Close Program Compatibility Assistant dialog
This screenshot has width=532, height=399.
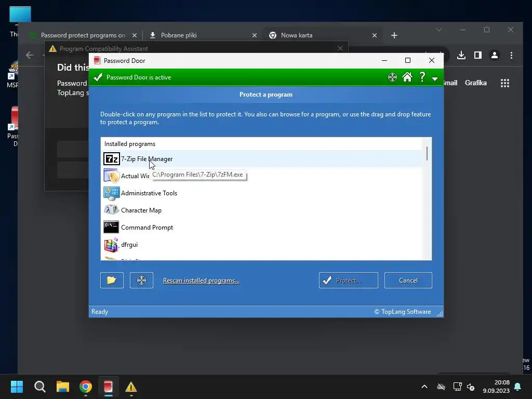340,48
